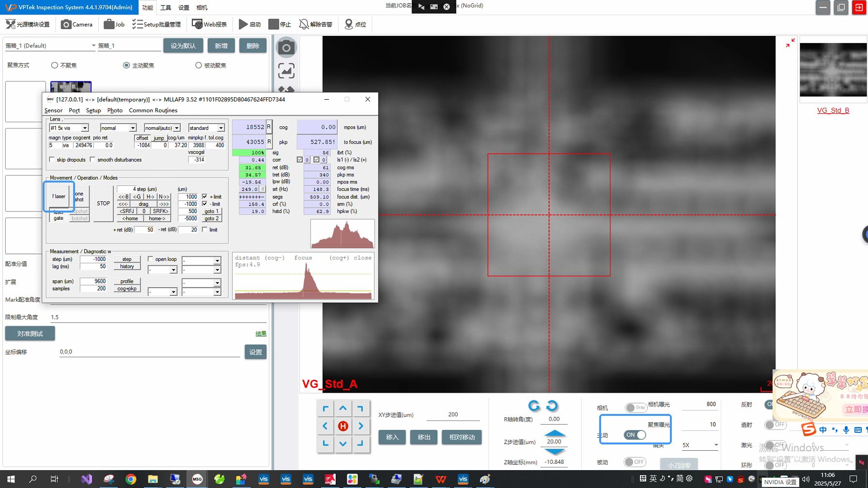Image resolution: width=868 pixels, height=488 pixels.
Task: Enable the open loop checkbox
Action: [x=150, y=259]
